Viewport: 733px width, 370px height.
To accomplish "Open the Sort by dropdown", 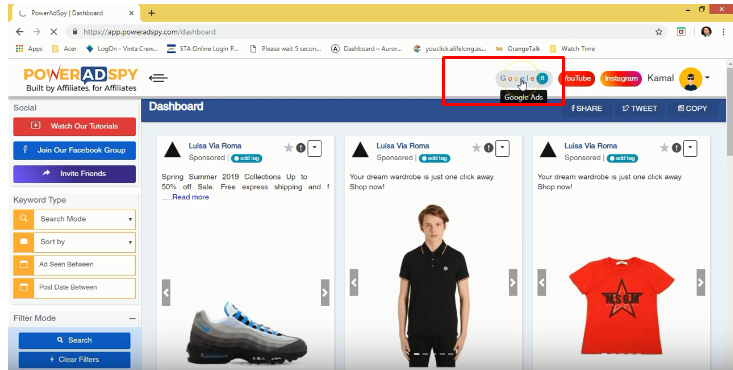I will [74, 242].
